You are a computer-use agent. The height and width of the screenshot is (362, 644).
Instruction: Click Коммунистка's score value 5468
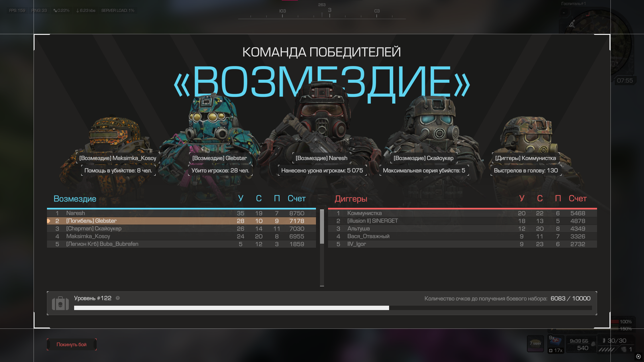coord(578,213)
